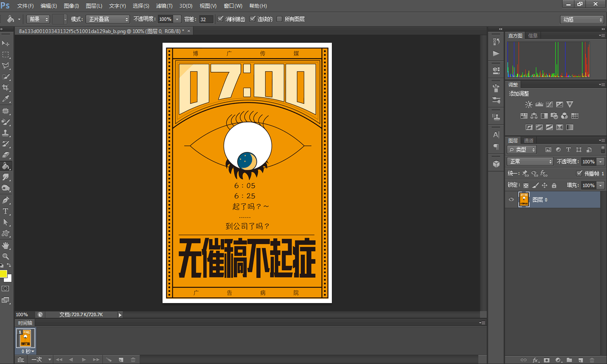
Task: Add a Levels adjustment
Action: 539,104
